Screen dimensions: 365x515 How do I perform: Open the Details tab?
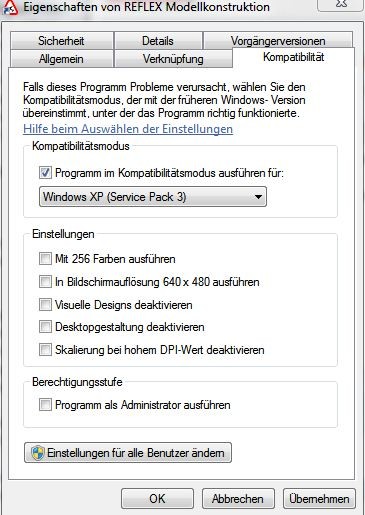[158, 41]
